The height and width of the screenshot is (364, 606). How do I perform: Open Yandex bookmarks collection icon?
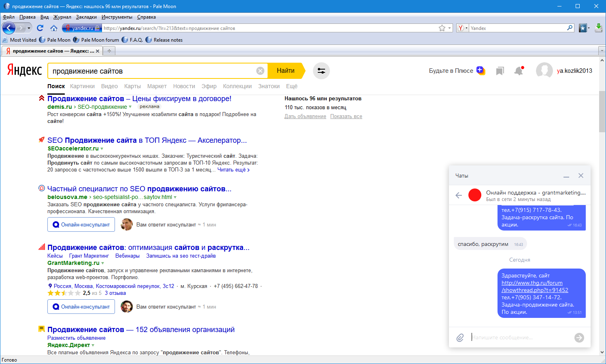(500, 71)
